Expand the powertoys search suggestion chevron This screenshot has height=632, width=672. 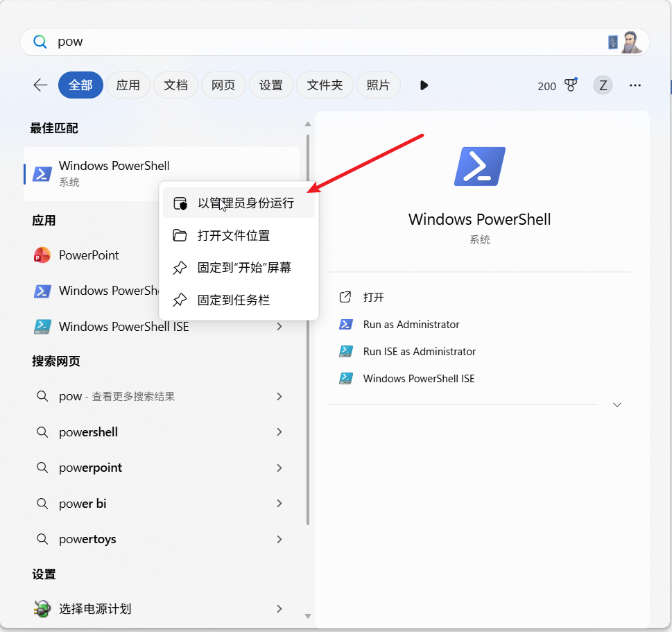(x=279, y=539)
